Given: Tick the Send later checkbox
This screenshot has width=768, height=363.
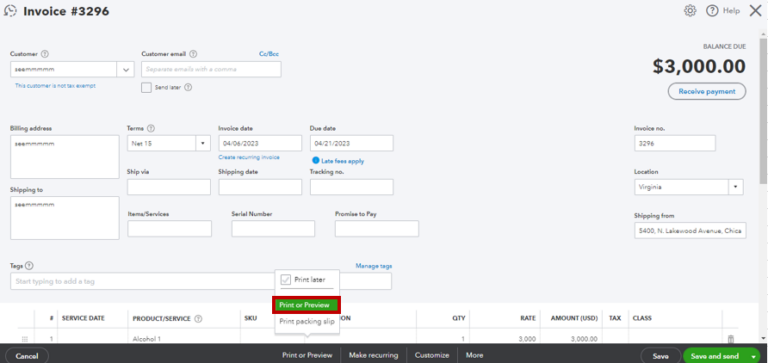Looking at the screenshot, I should (x=146, y=88).
